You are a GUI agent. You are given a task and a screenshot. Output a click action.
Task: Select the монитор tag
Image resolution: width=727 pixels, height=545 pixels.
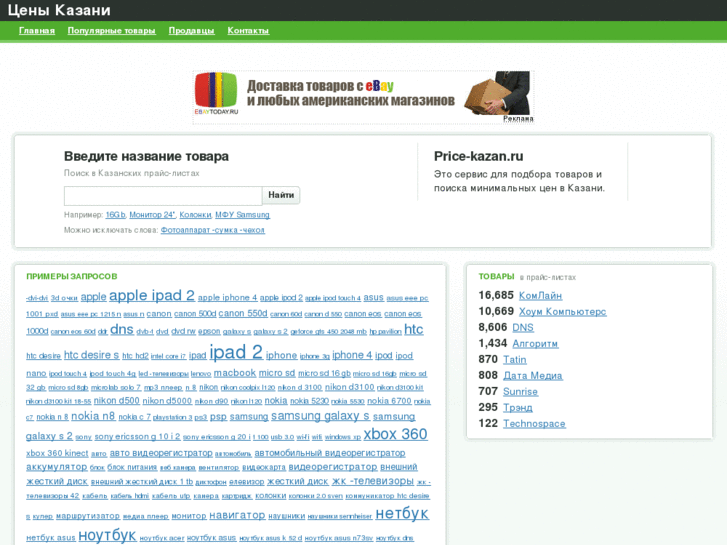click(x=189, y=516)
